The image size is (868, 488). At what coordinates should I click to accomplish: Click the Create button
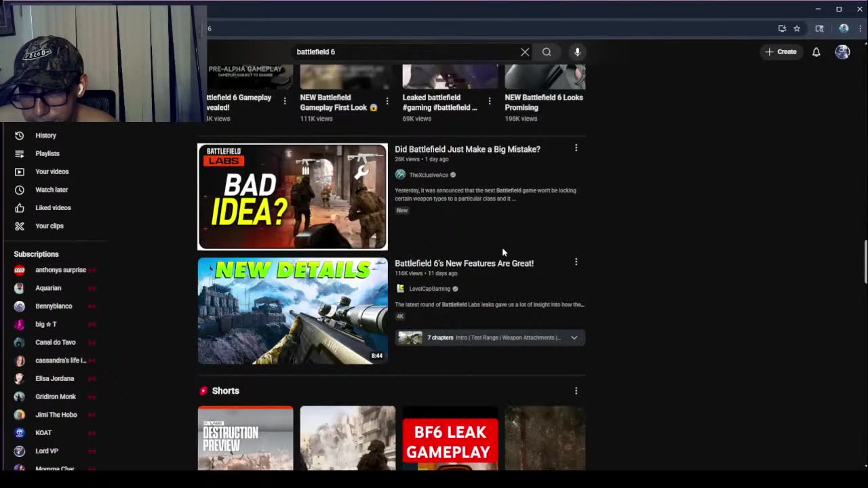[x=781, y=52]
